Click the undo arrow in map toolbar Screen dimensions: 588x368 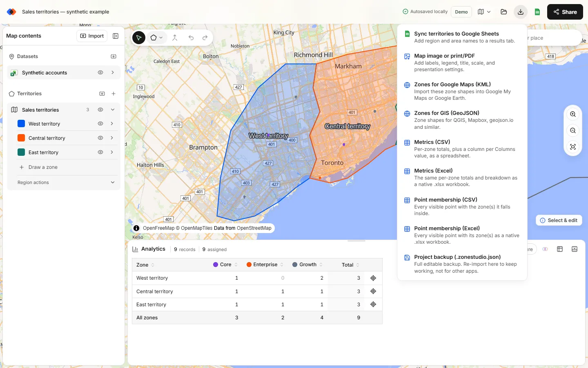(x=191, y=38)
